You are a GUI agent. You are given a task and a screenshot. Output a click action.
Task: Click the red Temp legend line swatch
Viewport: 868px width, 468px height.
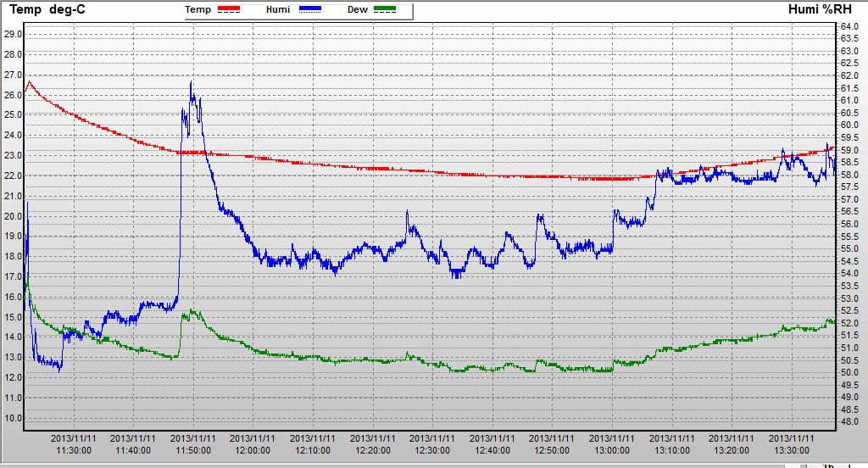coord(230,10)
